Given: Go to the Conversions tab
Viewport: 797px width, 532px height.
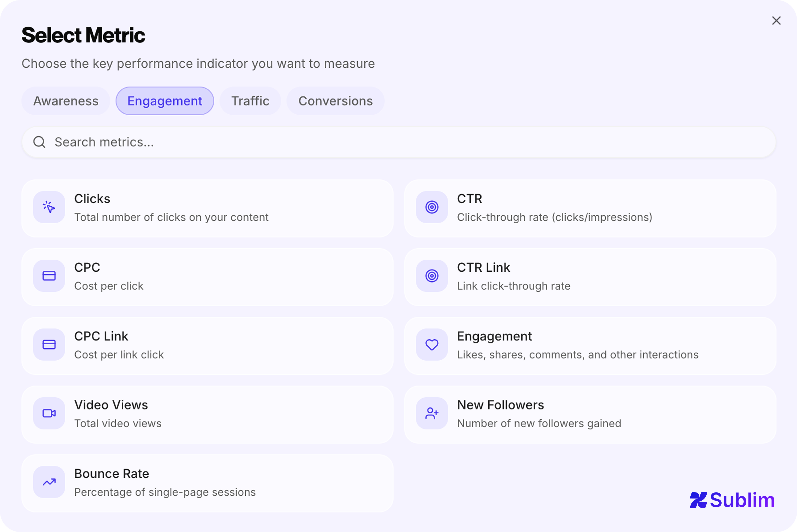Looking at the screenshot, I should [x=335, y=101].
